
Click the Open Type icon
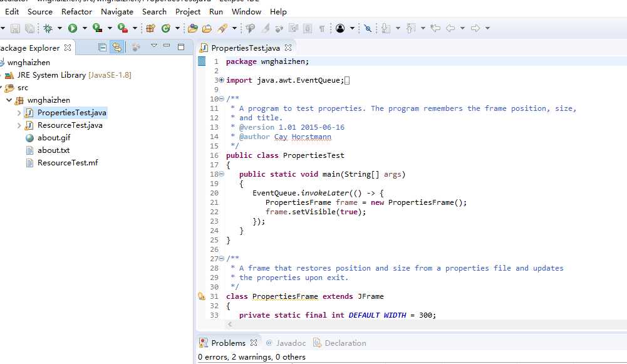(193, 28)
